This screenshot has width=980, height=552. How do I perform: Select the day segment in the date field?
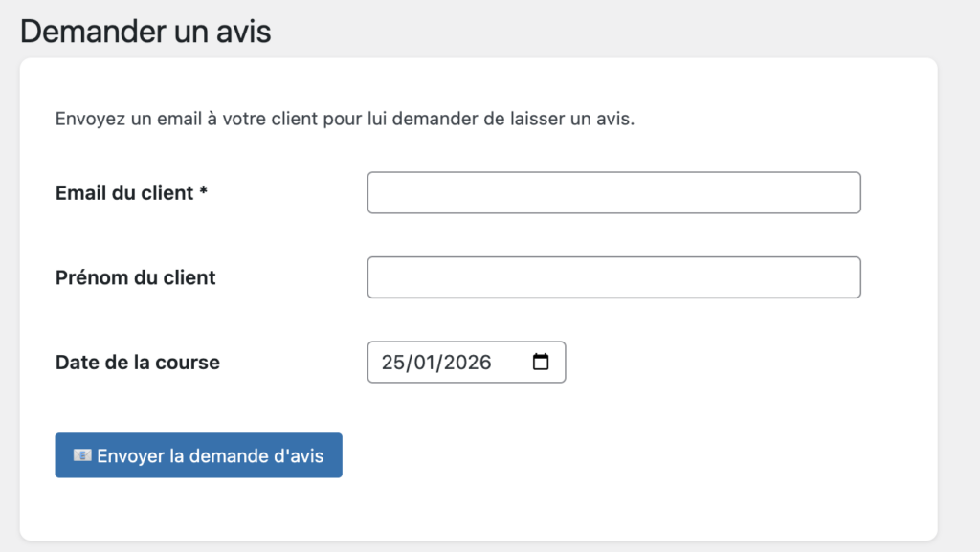tap(392, 362)
